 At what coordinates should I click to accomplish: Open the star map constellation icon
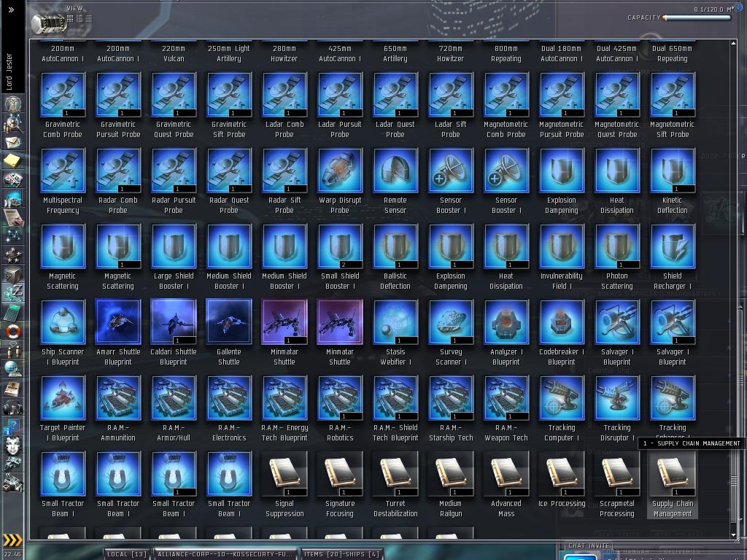coord(13,236)
